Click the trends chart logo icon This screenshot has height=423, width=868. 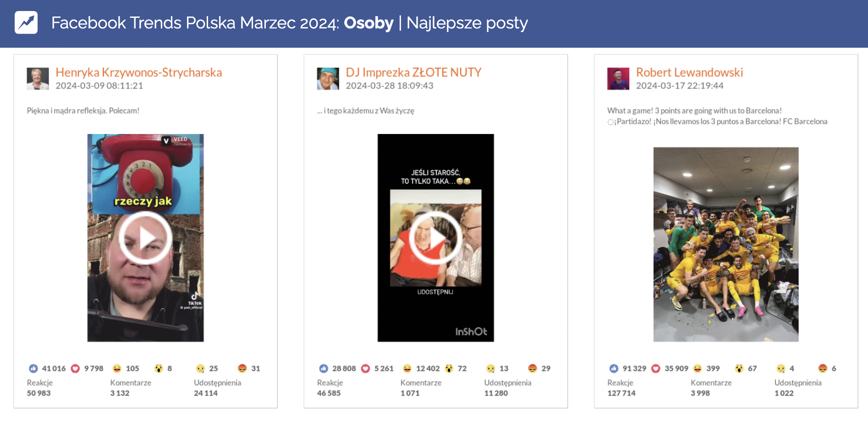pos(26,22)
